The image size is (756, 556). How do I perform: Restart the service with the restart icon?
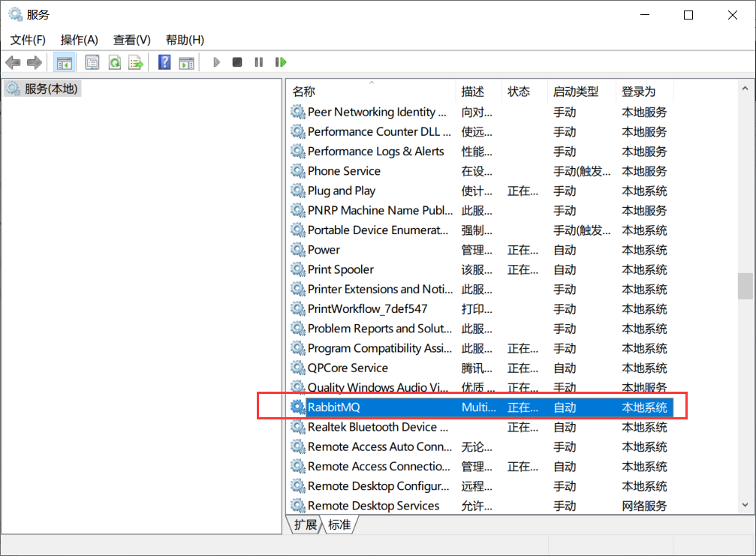(281, 62)
